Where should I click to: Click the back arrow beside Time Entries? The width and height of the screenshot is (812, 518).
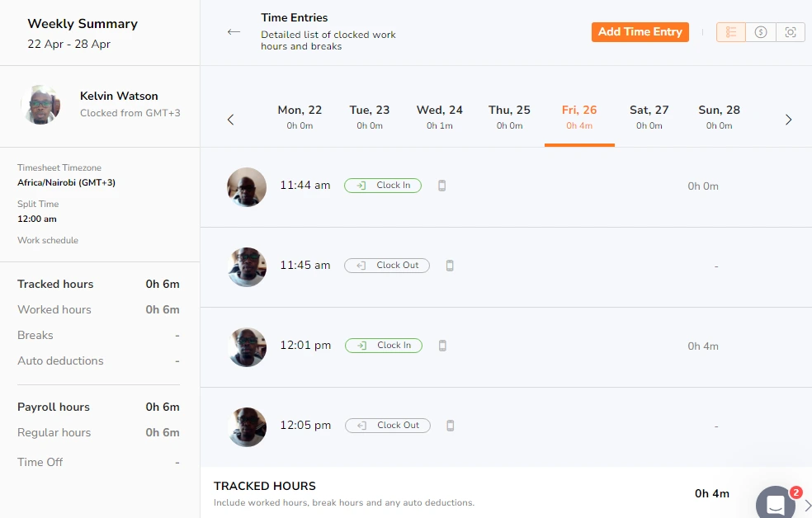pos(234,32)
